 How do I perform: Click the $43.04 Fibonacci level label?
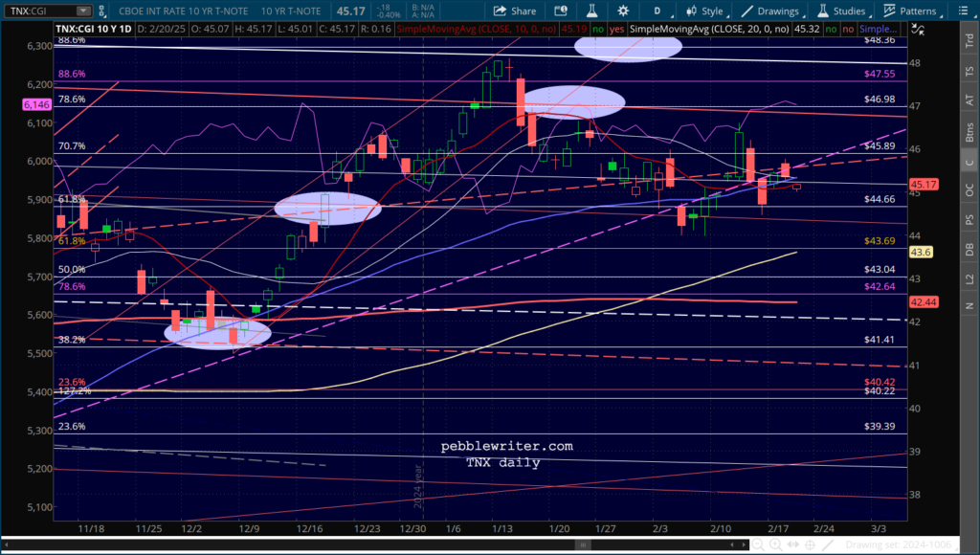(880, 270)
